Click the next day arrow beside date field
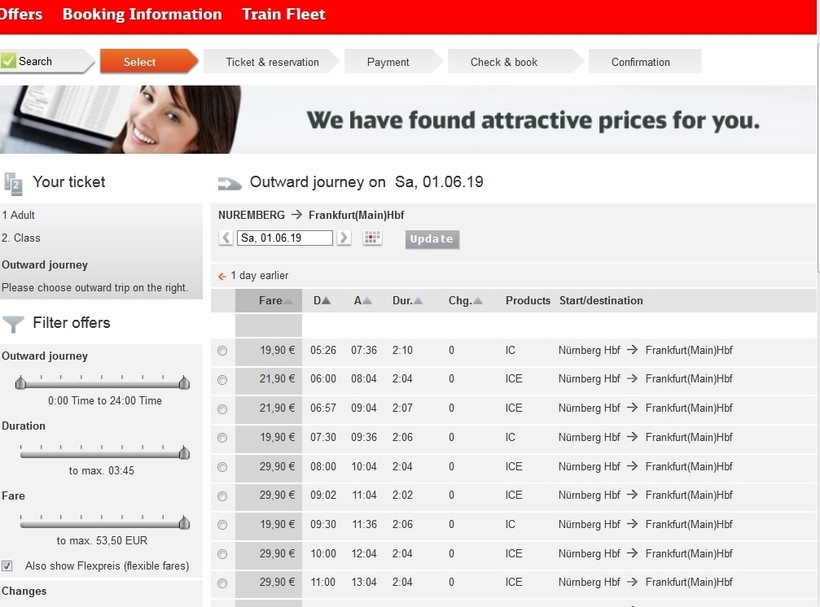 344,238
